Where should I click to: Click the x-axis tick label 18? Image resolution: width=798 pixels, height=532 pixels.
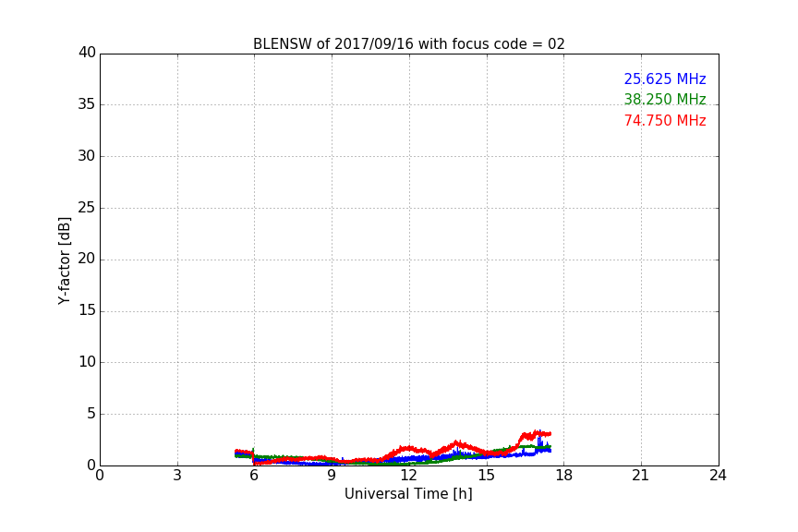tap(564, 476)
